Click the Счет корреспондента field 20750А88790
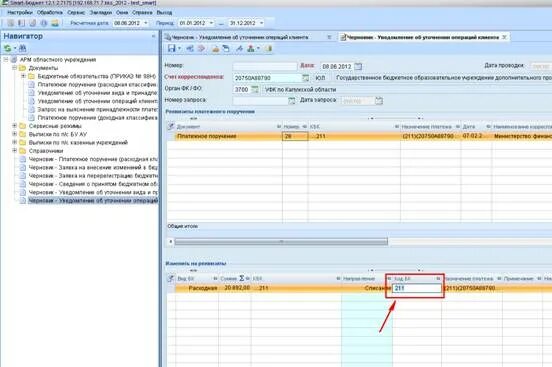The width and height of the screenshot is (552, 367). 267,78
